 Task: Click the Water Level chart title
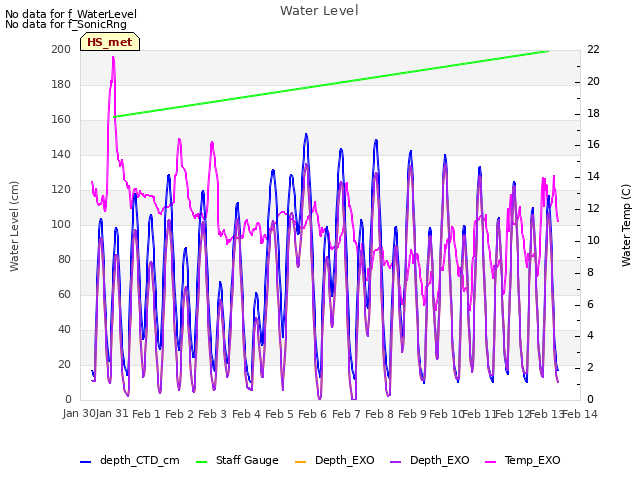tap(319, 10)
